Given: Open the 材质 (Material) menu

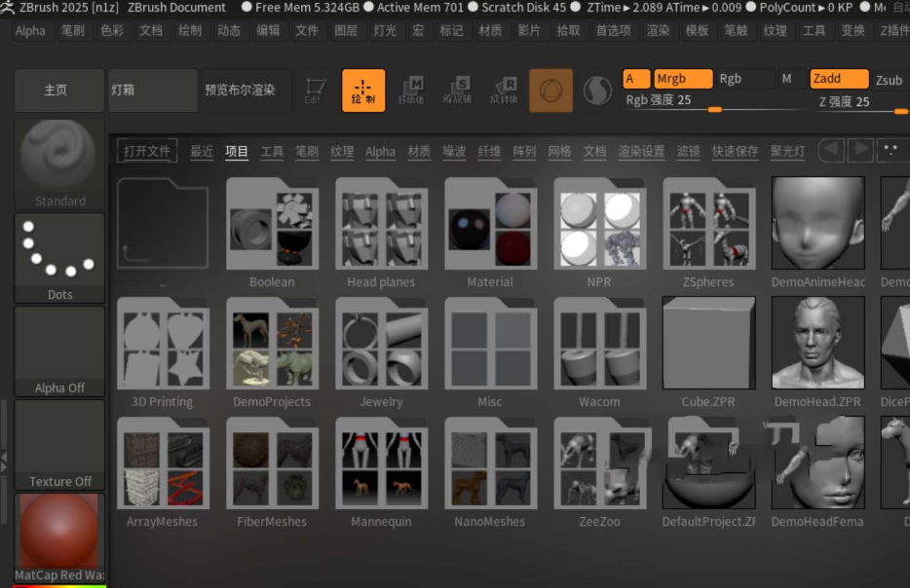Looking at the screenshot, I should (490, 31).
